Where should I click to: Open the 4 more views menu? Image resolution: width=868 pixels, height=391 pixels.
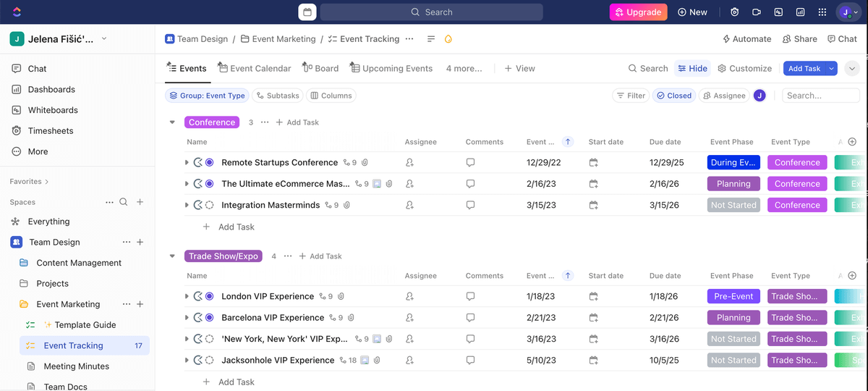(464, 68)
